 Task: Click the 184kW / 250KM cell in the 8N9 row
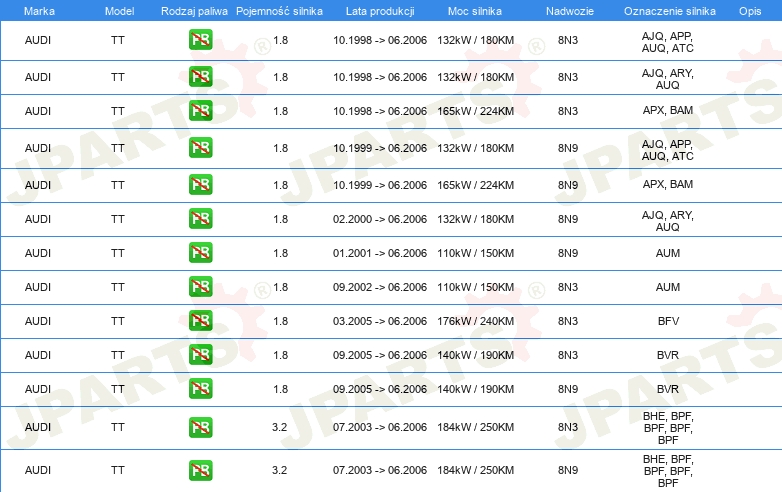[x=475, y=470]
